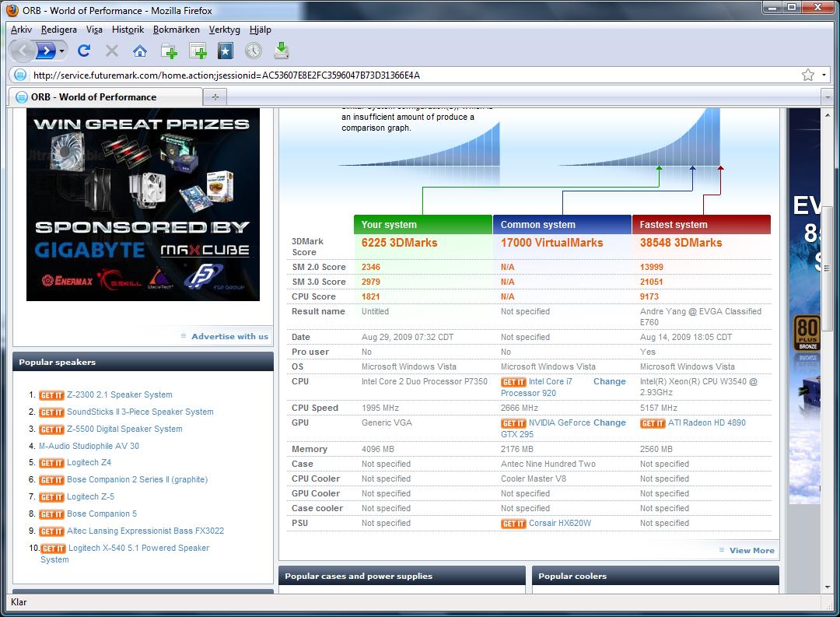Image resolution: width=840 pixels, height=617 pixels.
Task: Open the address bar URL dropdown arrow
Action: 824,75
